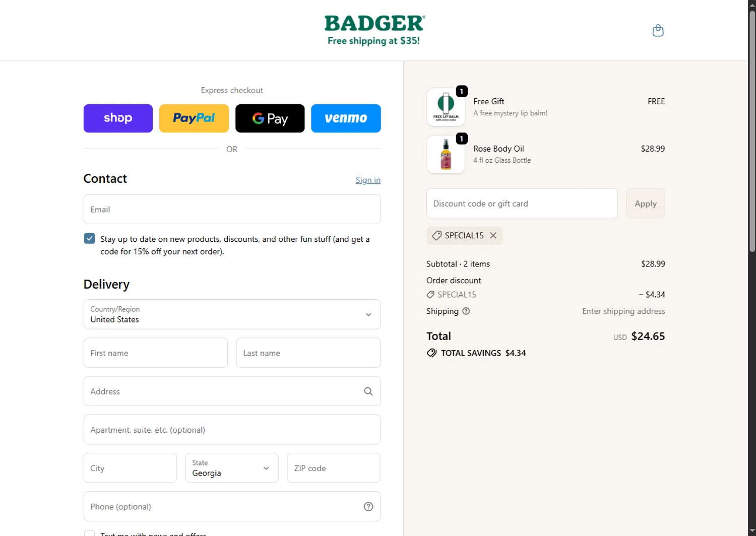Click the ZIP code field

point(334,468)
